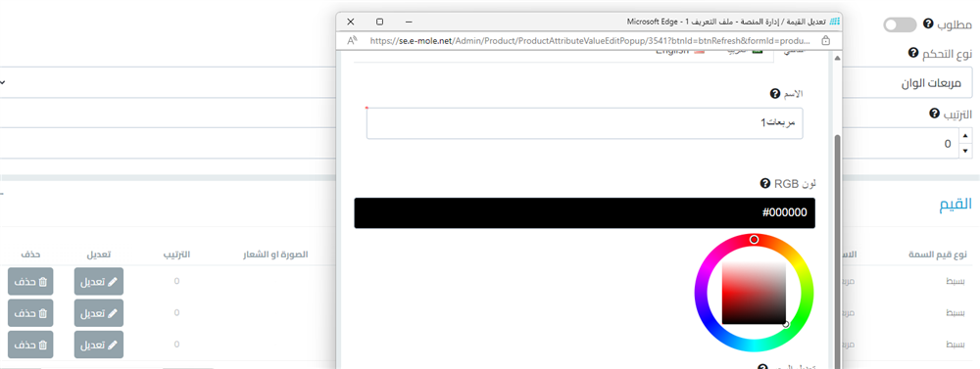Decrease the الترتيب value with down arrow
Viewport: 980px width, 369px height.
(965, 151)
